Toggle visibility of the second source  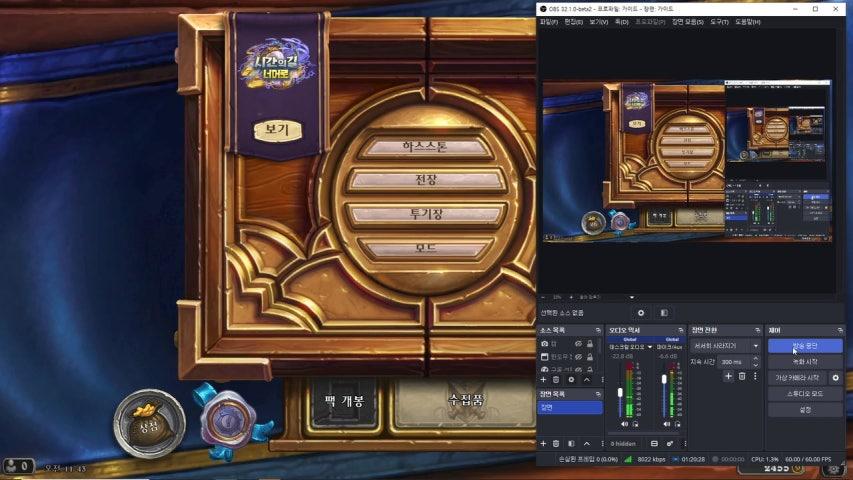click(x=578, y=356)
